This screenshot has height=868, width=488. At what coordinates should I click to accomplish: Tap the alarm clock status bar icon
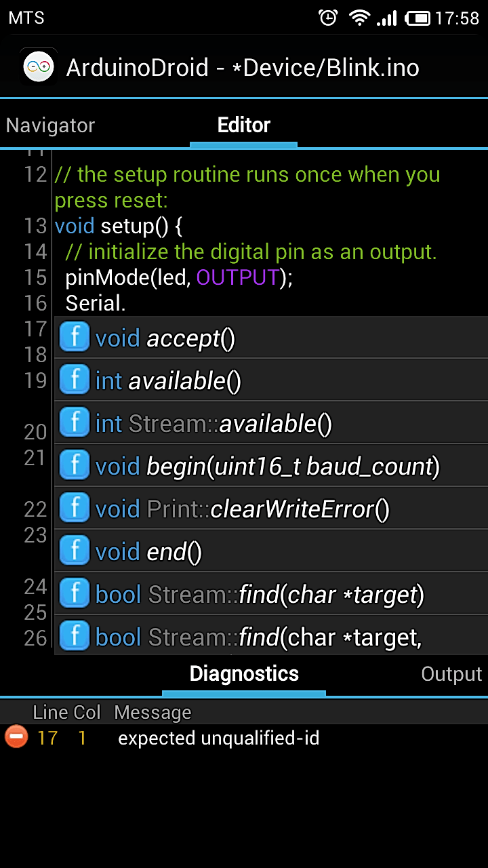[328, 18]
